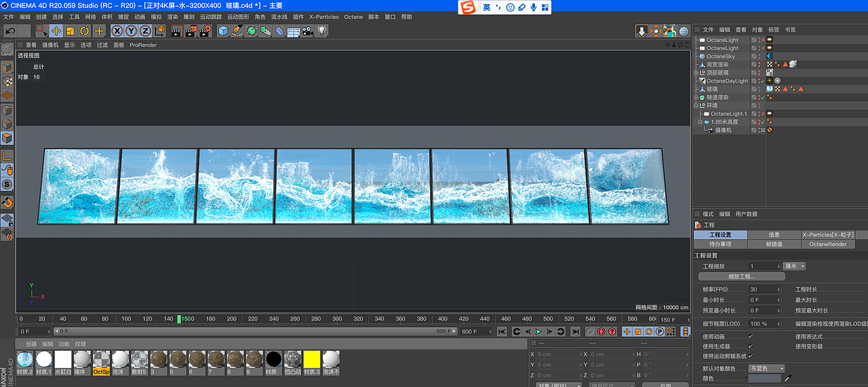Viewport: 868px width, 387px height.
Task: Switch to X-Particles tab in attributes
Action: click(828, 235)
